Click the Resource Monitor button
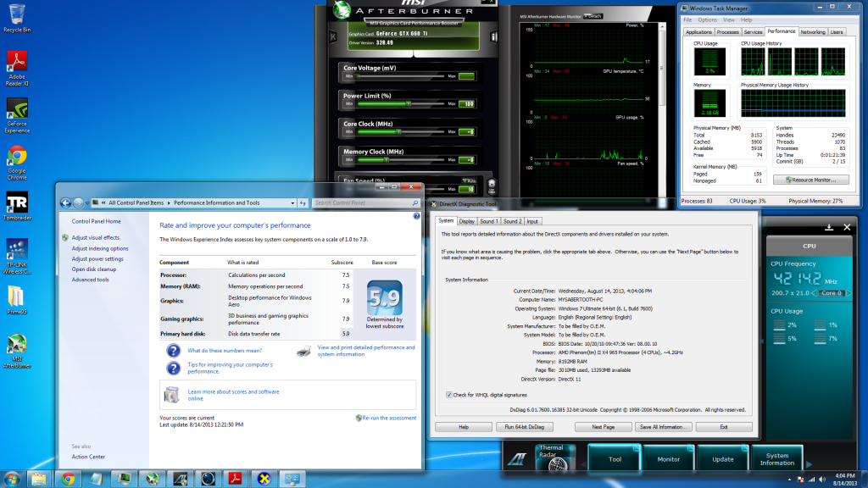 point(816,180)
